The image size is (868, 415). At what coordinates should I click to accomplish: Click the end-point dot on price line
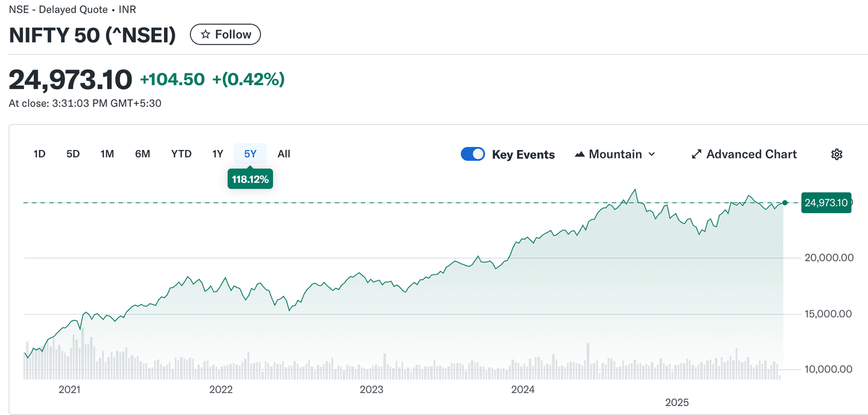click(x=785, y=203)
